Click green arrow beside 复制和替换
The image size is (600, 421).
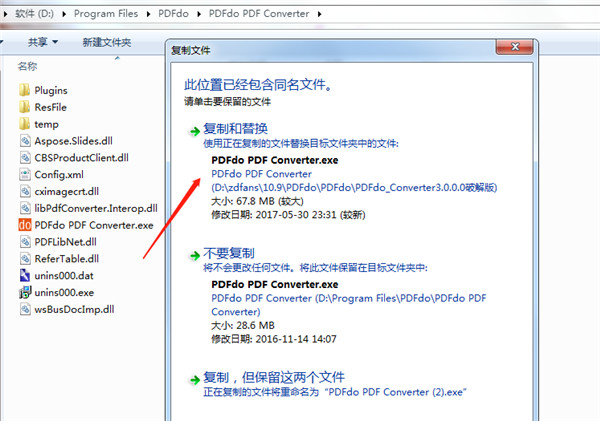click(x=195, y=132)
